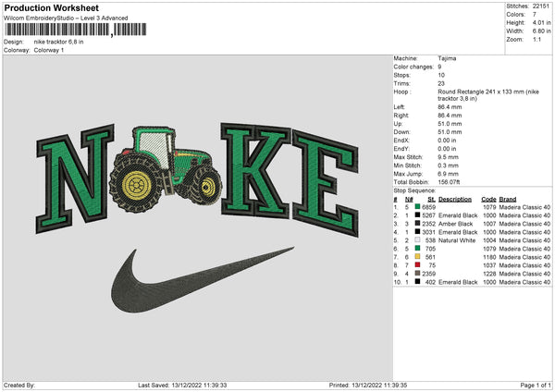Click the Max Stitch value 9.5 mm
This screenshot has height=392, width=555.
coord(448,157)
